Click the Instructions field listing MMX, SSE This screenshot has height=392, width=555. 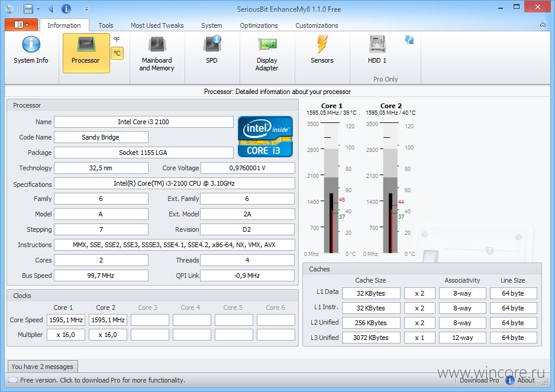click(174, 245)
